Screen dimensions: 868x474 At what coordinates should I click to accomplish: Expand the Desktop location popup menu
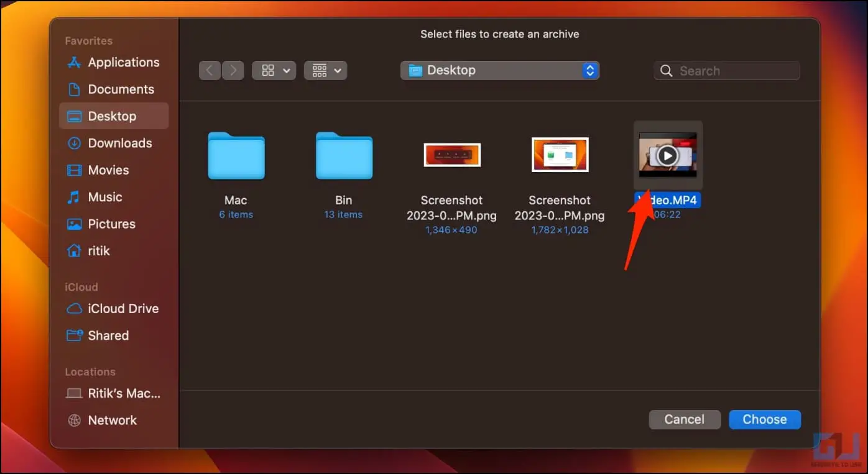click(x=500, y=70)
